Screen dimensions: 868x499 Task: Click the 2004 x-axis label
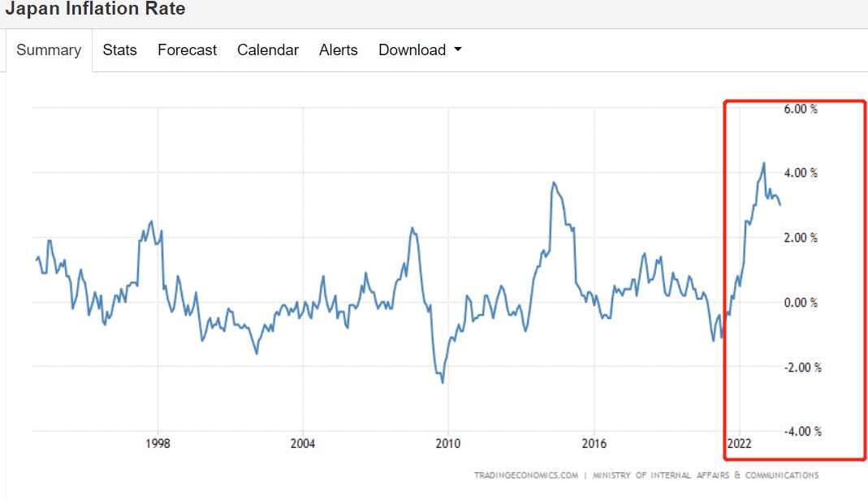click(303, 444)
